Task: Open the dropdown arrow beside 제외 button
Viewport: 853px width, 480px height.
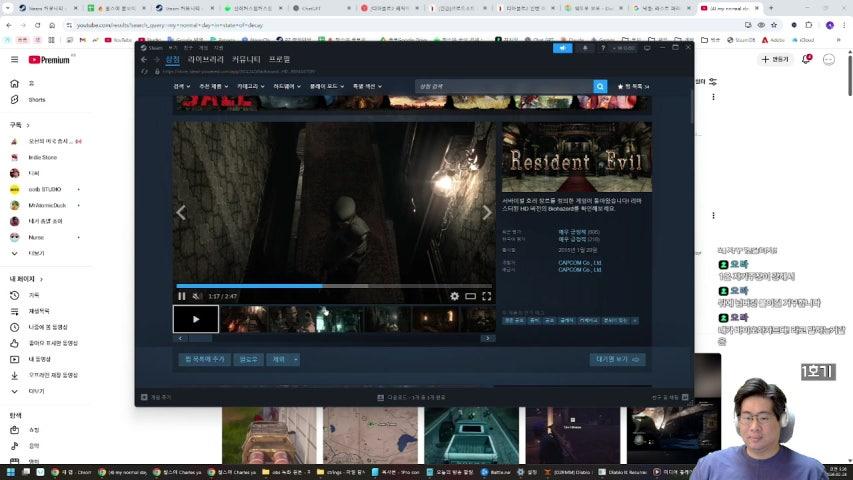Action: [295, 359]
